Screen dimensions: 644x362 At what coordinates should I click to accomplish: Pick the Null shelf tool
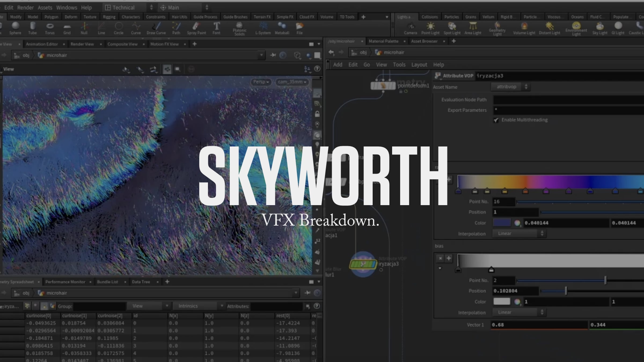coord(84,28)
